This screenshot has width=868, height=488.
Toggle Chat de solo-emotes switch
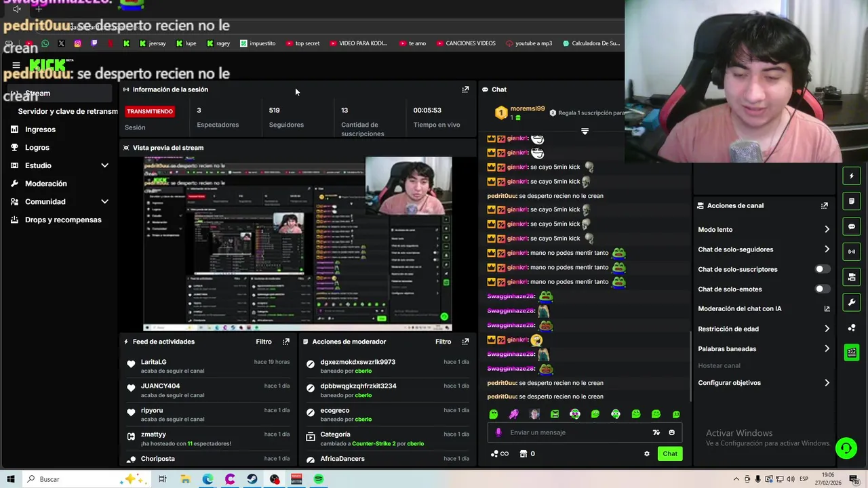tap(822, 289)
